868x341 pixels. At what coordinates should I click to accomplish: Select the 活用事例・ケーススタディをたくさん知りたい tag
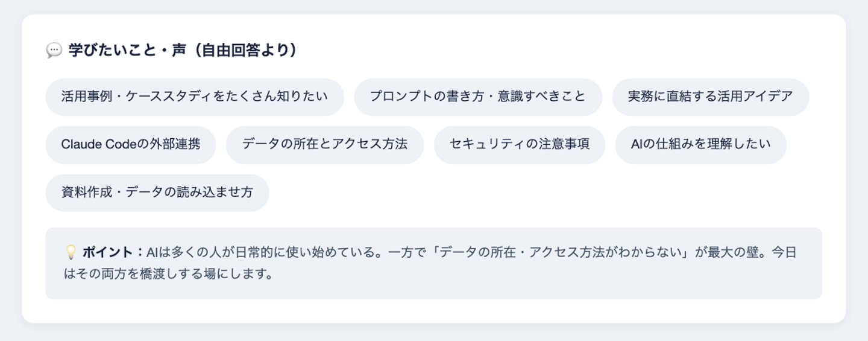(195, 97)
